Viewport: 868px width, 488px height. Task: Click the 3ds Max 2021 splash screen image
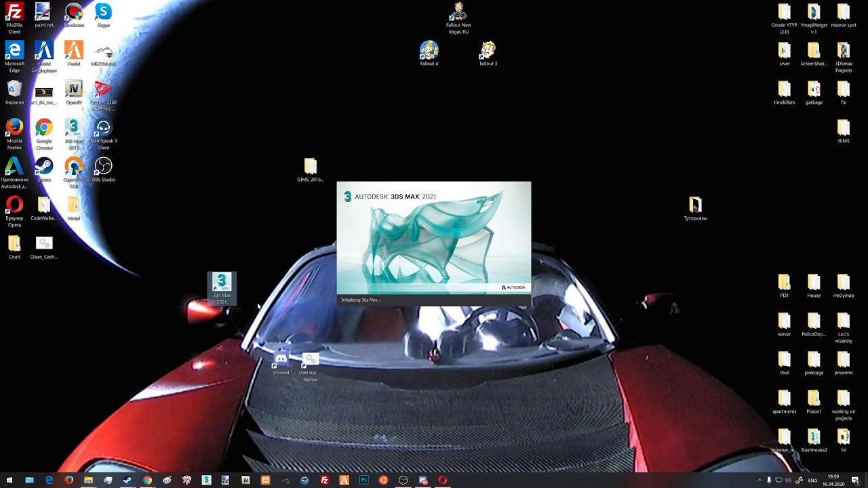pos(434,237)
